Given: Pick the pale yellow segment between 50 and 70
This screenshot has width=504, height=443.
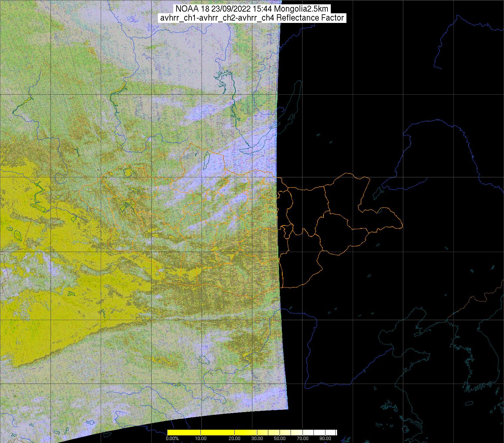Looking at the screenshot, I should [x=291, y=432].
